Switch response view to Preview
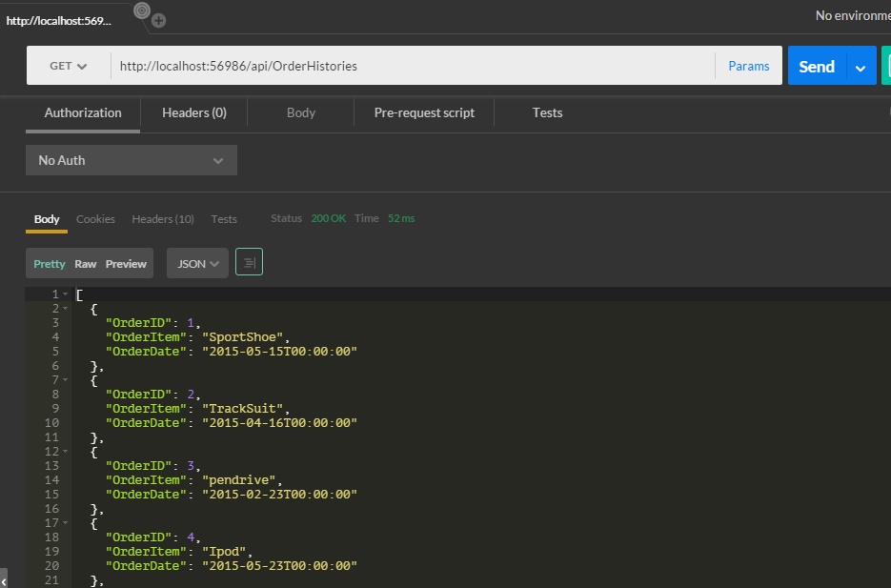Image resolution: width=891 pixels, height=588 pixels. point(126,264)
